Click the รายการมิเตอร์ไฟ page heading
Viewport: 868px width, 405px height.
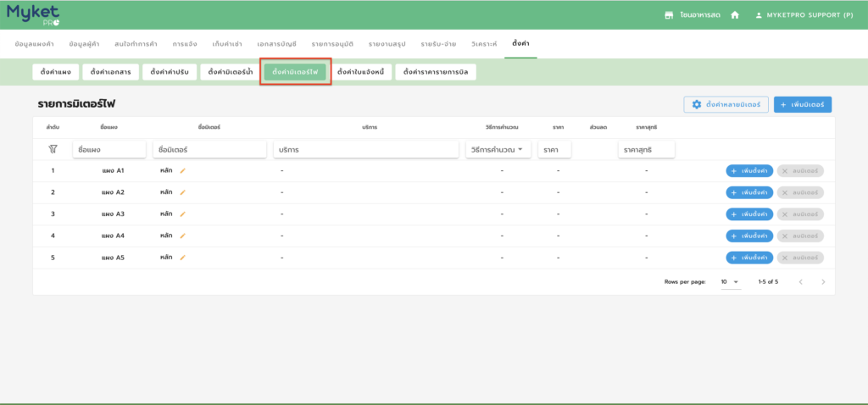pyautogui.click(x=75, y=104)
